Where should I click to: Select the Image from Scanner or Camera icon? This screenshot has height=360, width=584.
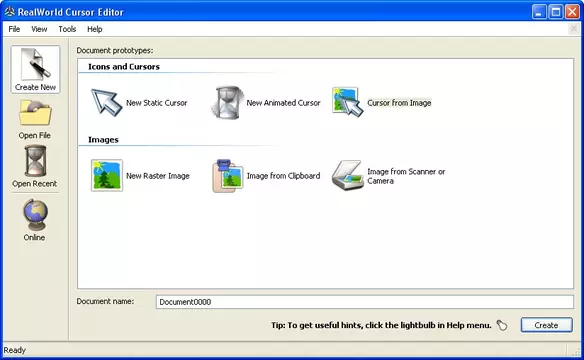click(x=347, y=175)
